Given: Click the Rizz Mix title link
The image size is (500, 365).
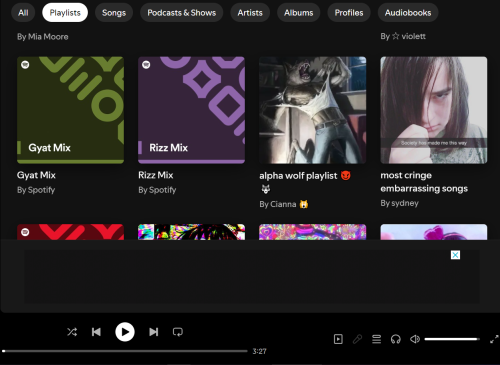Looking at the screenshot, I should coord(156,175).
